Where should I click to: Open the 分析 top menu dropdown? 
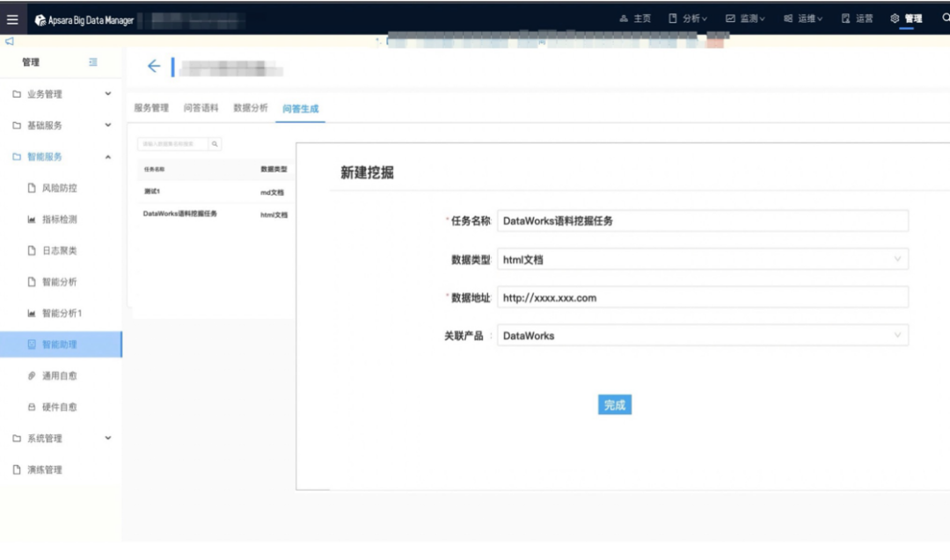pyautogui.click(x=688, y=18)
